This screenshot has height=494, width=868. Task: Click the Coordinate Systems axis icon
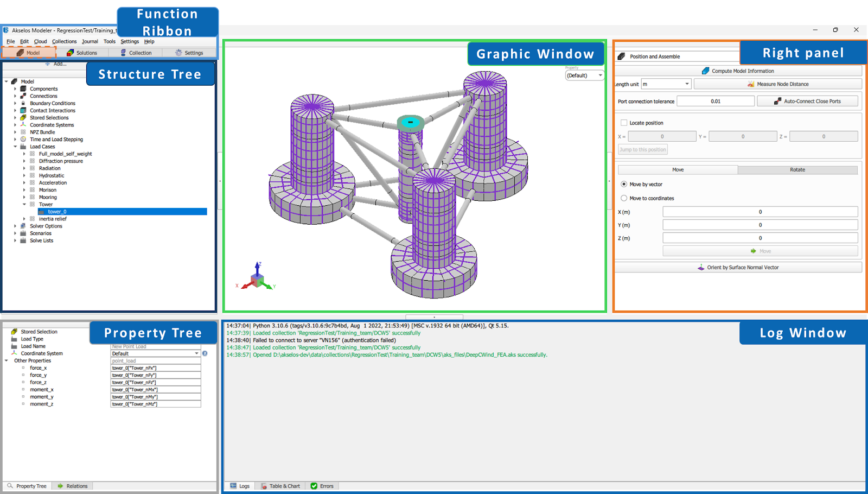point(23,125)
